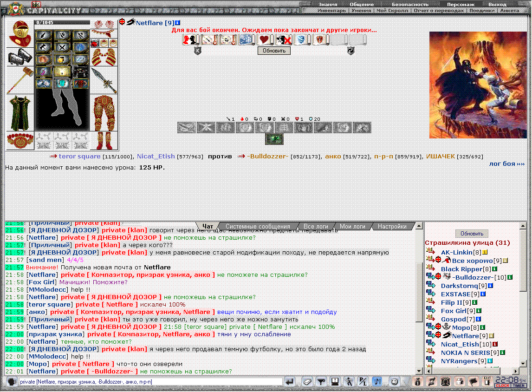Click AK-Linkin in the player list
This screenshot has width=532, height=392.
(456, 252)
